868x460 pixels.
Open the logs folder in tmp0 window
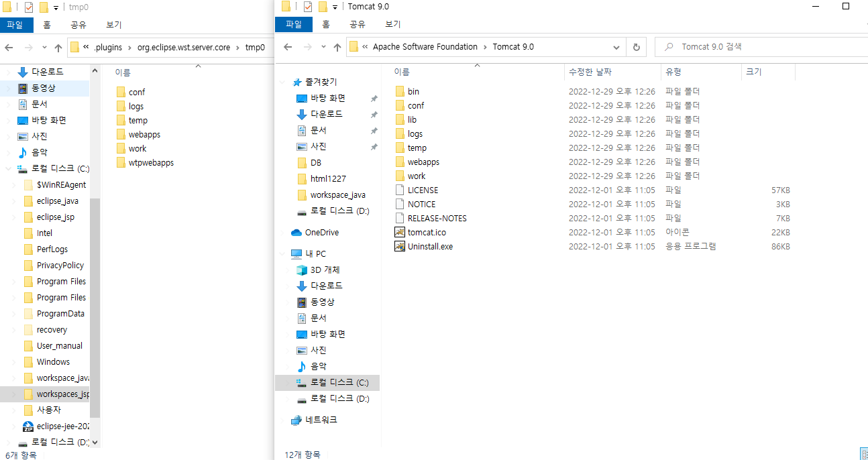(x=136, y=106)
